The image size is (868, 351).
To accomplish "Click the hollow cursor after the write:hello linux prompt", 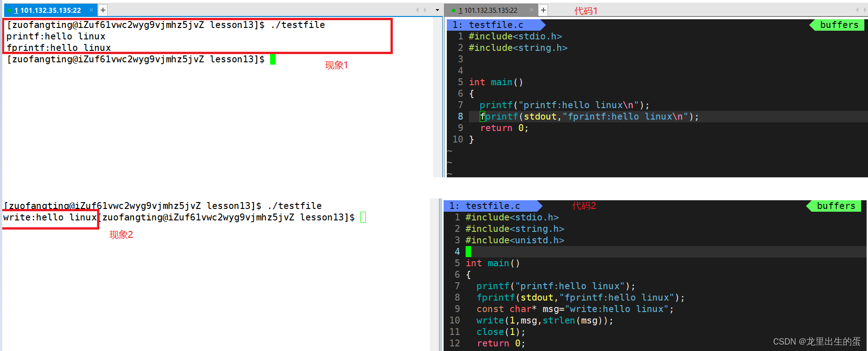I will (363, 217).
